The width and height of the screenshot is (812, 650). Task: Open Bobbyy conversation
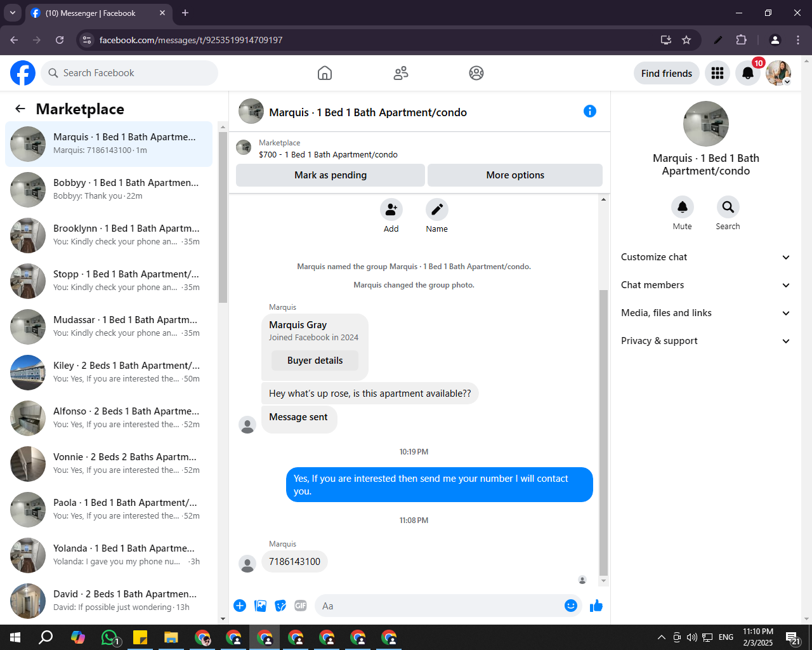click(109, 190)
